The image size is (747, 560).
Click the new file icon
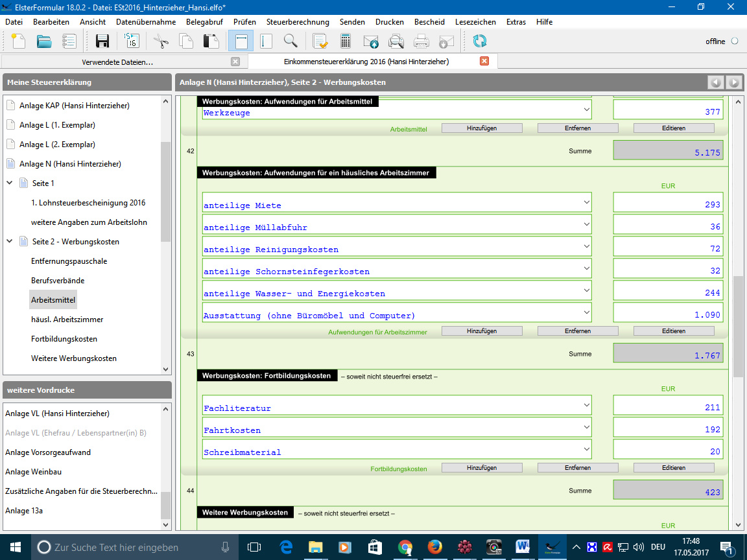click(19, 41)
